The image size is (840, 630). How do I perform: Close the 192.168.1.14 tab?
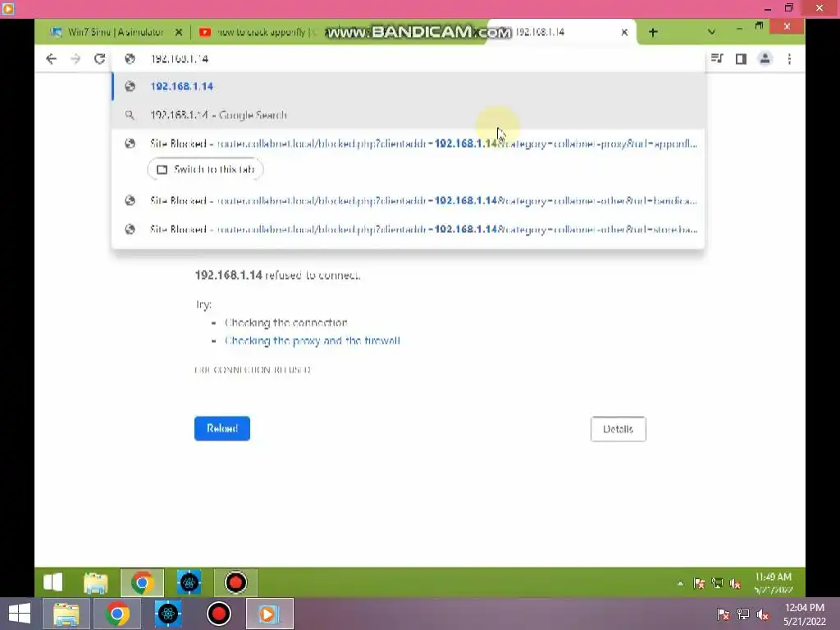pyautogui.click(x=624, y=32)
